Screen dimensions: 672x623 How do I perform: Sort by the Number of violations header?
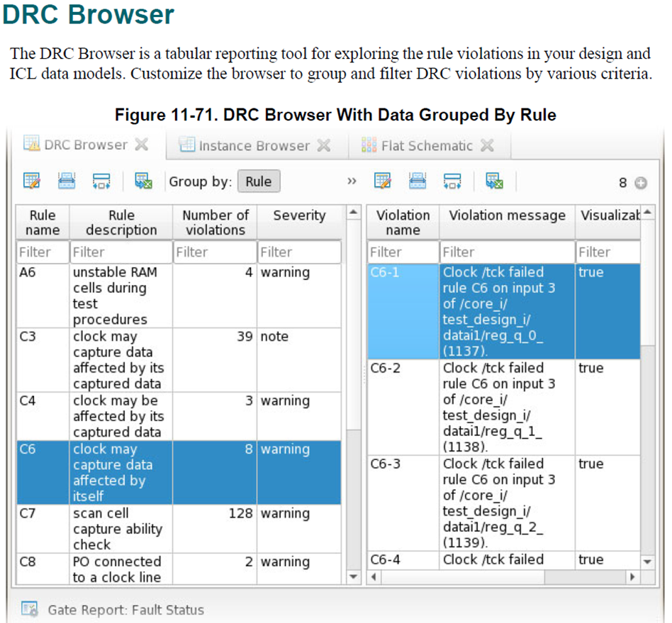(x=215, y=223)
